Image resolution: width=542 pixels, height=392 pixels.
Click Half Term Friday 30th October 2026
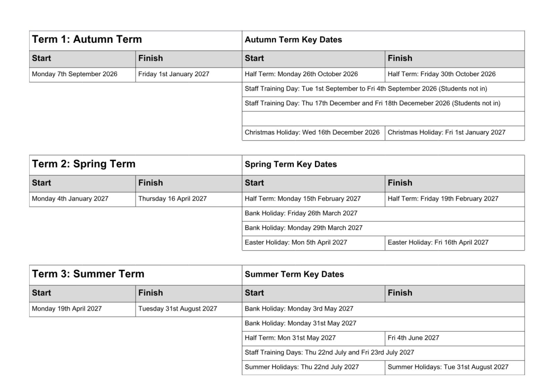[455, 75]
